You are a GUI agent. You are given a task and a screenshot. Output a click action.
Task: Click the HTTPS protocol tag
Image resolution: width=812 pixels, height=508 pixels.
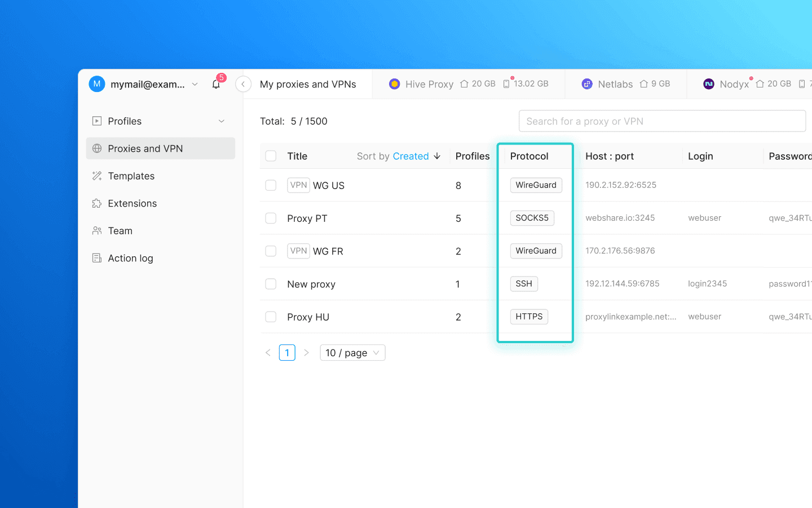pos(529,317)
